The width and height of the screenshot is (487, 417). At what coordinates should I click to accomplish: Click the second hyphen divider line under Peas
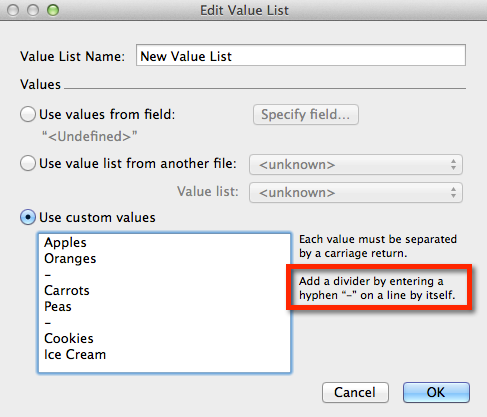pyautogui.click(x=48, y=323)
